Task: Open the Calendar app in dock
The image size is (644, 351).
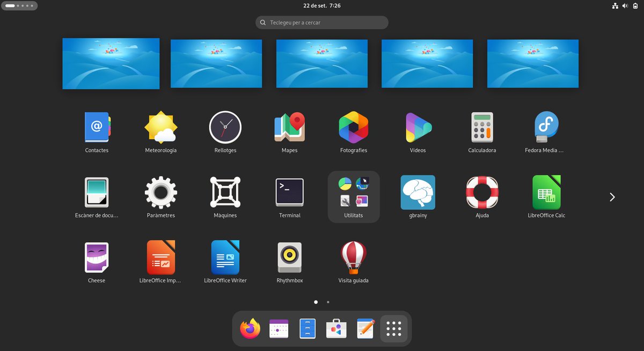Action: [x=279, y=328]
